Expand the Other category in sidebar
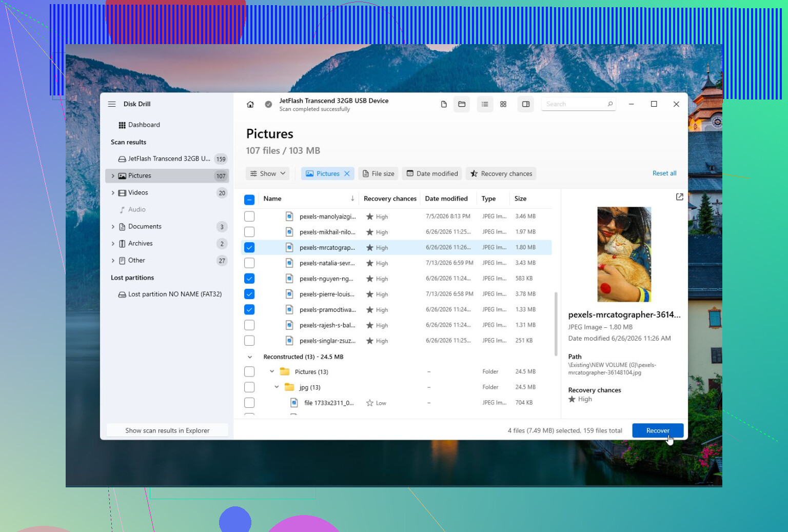Image resolution: width=788 pixels, height=532 pixels. click(113, 261)
